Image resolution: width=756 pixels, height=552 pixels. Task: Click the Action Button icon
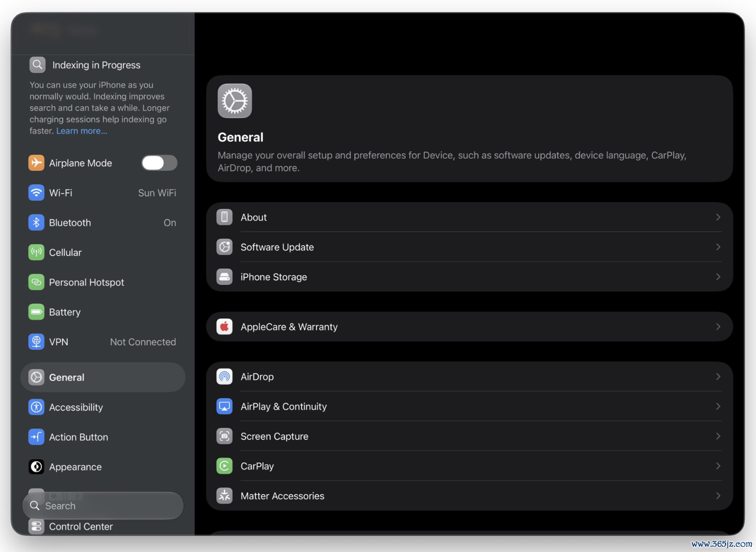click(x=36, y=437)
